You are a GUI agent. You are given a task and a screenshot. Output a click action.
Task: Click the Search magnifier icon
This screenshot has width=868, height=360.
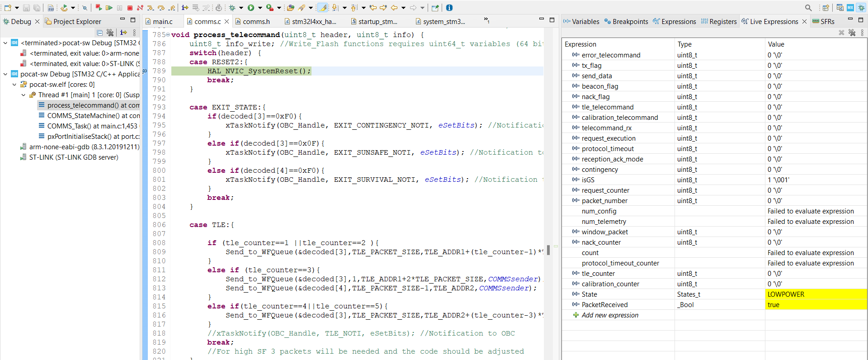click(x=808, y=8)
